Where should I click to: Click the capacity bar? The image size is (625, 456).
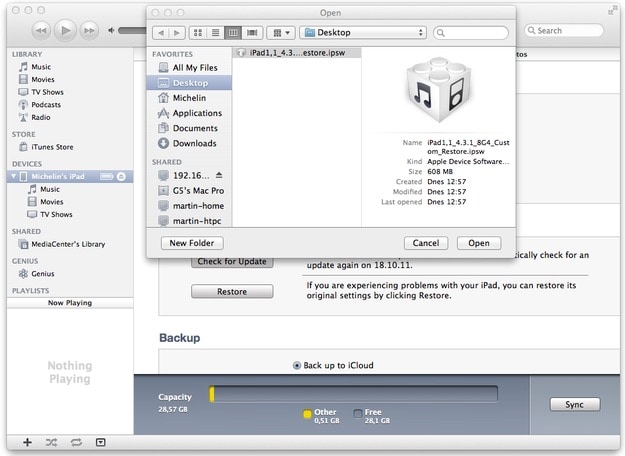(353, 394)
